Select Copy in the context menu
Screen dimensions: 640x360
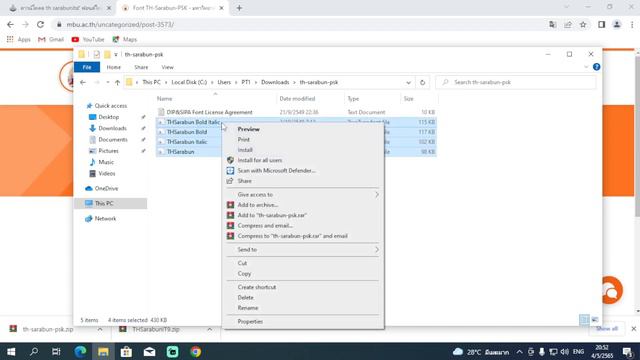tap(244, 273)
